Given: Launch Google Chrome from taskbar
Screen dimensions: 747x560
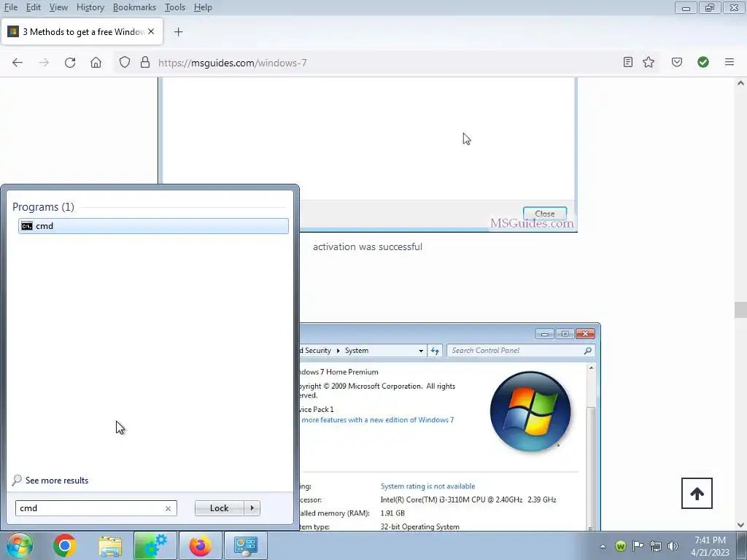Looking at the screenshot, I should click(65, 545).
